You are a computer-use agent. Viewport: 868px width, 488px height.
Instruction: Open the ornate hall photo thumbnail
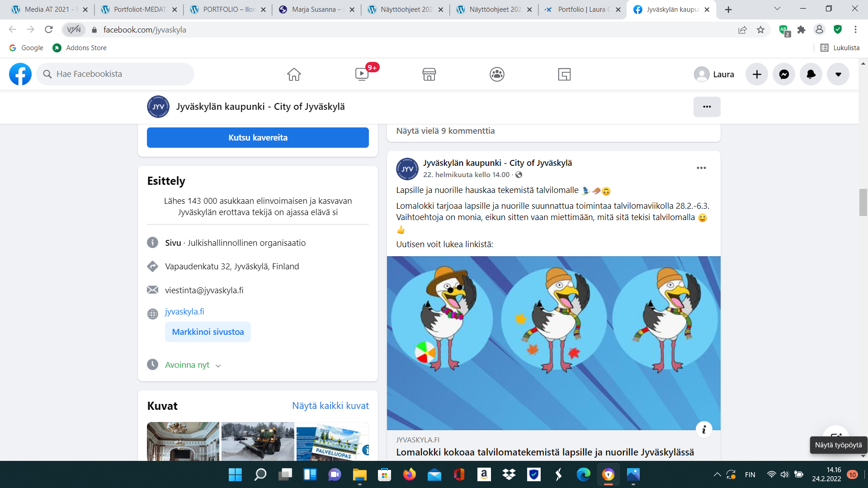pos(183,441)
